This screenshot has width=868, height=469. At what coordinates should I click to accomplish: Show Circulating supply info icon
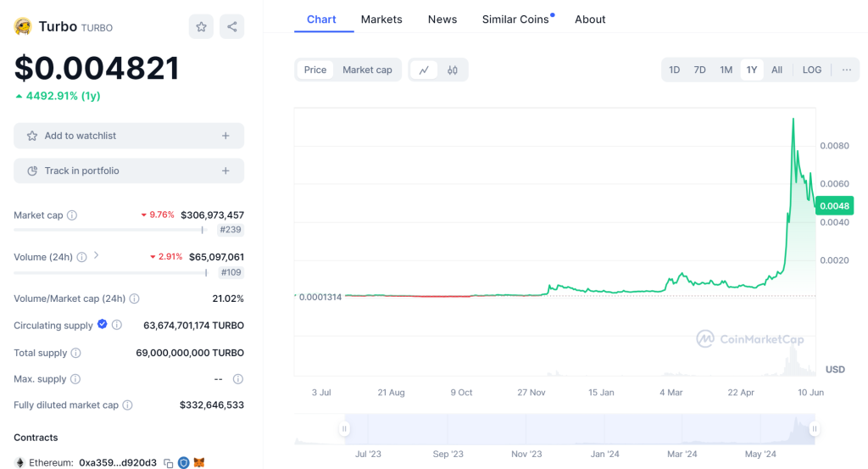pos(117,325)
